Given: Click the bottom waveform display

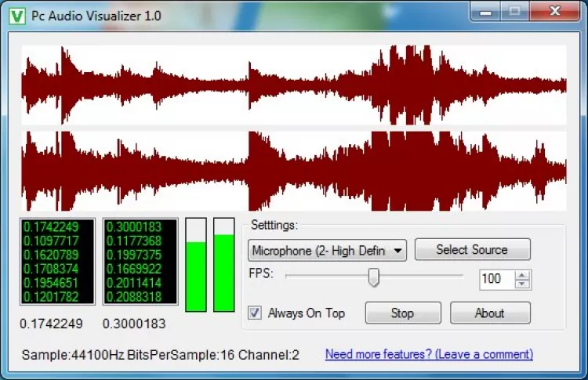Looking at the screenshot, I should pyautogui.click(x=294, y=171).
